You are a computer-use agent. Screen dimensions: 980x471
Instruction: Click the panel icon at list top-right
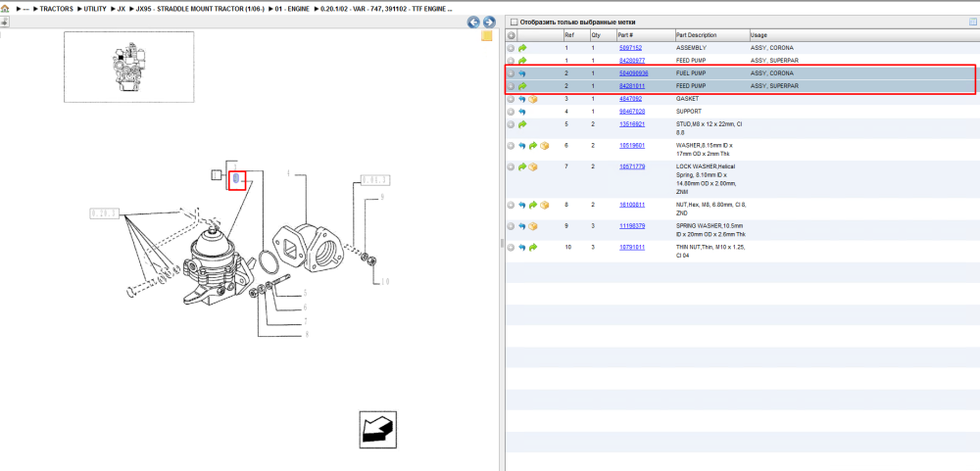click(972, 22)
